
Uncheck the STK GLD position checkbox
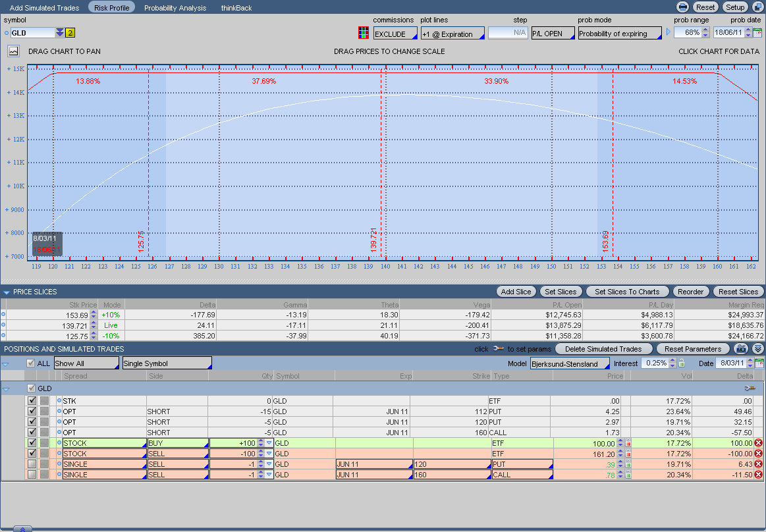pyautogui.click(x=32, y=401)
